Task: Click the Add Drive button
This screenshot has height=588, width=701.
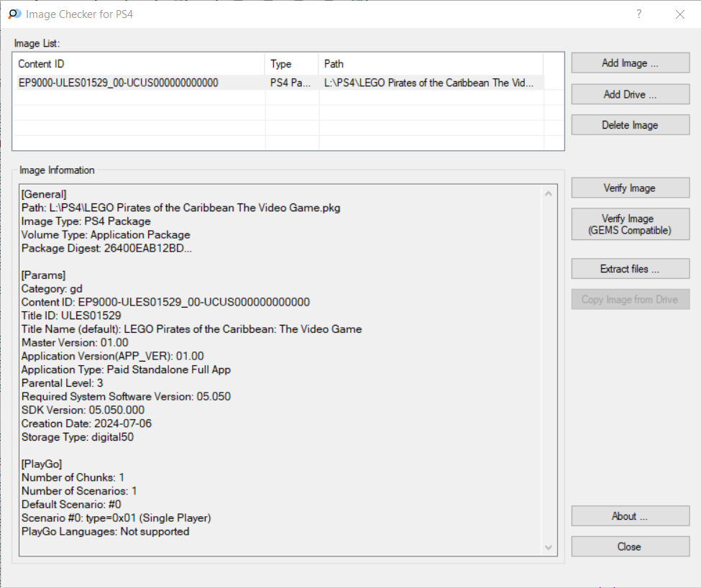Action: click(631, 94)
